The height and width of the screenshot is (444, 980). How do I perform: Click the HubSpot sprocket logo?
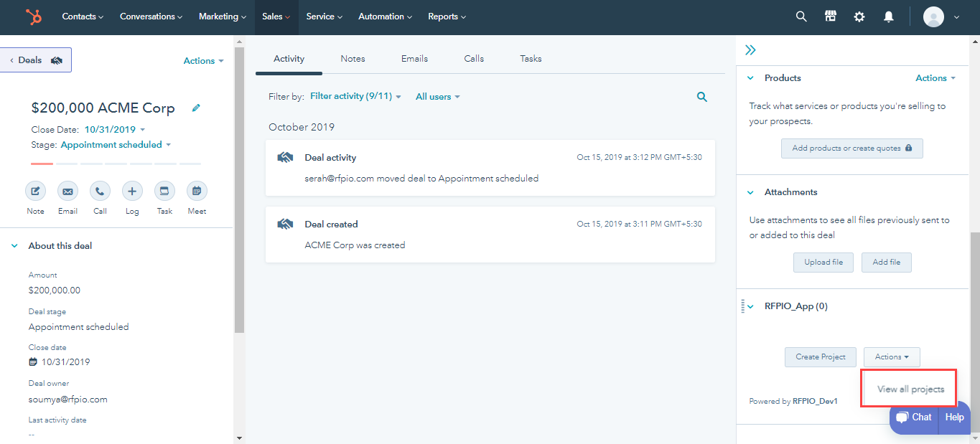(x=33, y=16)
